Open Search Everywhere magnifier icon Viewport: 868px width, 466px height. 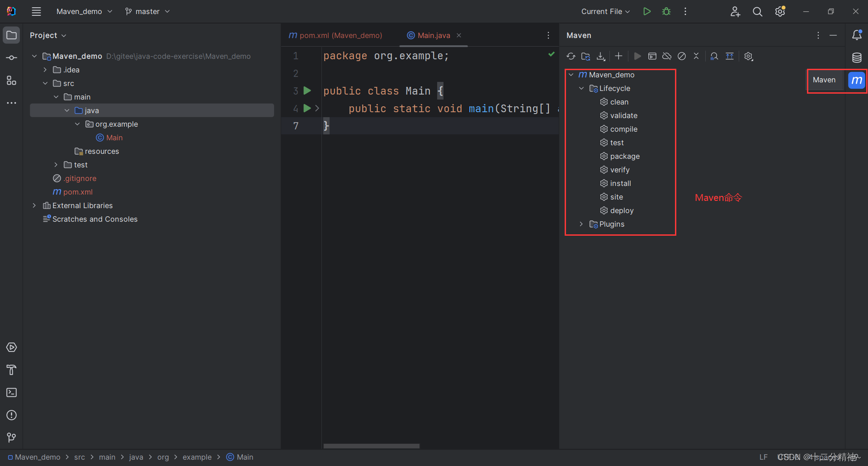[x=758, y=12]
